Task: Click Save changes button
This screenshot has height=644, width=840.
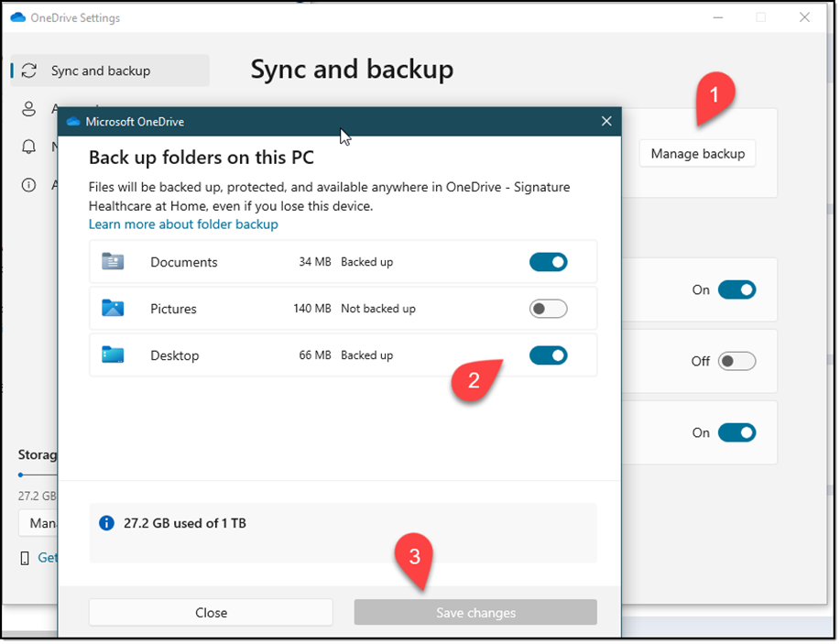Action: tap(476, 614)
